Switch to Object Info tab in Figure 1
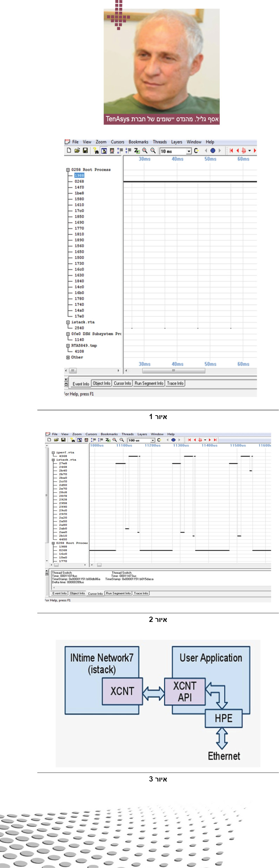Screen dimensions: 279x868 click(x=101, y=383)
